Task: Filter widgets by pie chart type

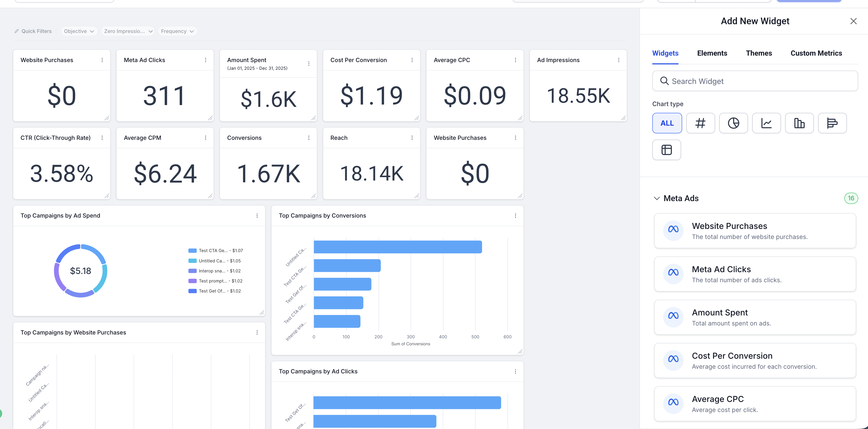Action: click(733, 123)
